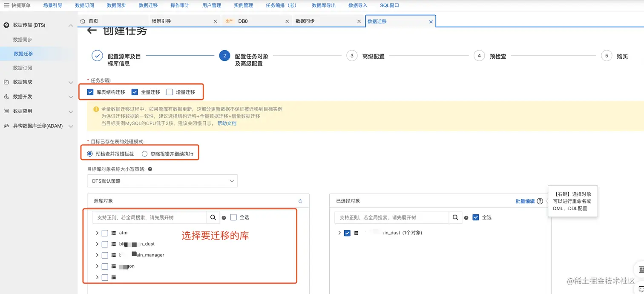Click the 数据开发 sidebar icon
The height and width of the screenshot is (294, 644).
(x=6, y=97)
